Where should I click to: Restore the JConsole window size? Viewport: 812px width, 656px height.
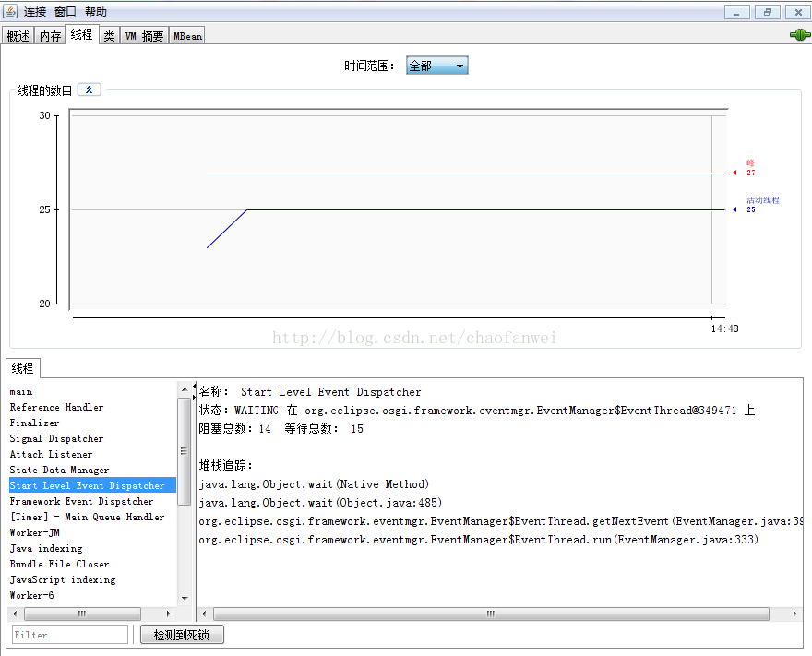[768, 12]
